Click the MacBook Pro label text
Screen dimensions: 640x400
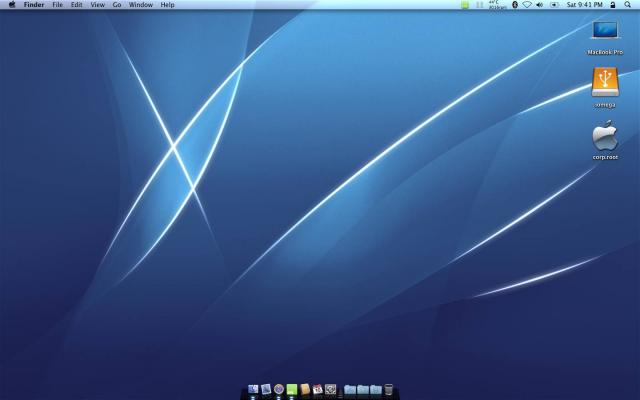coord(605,52)
